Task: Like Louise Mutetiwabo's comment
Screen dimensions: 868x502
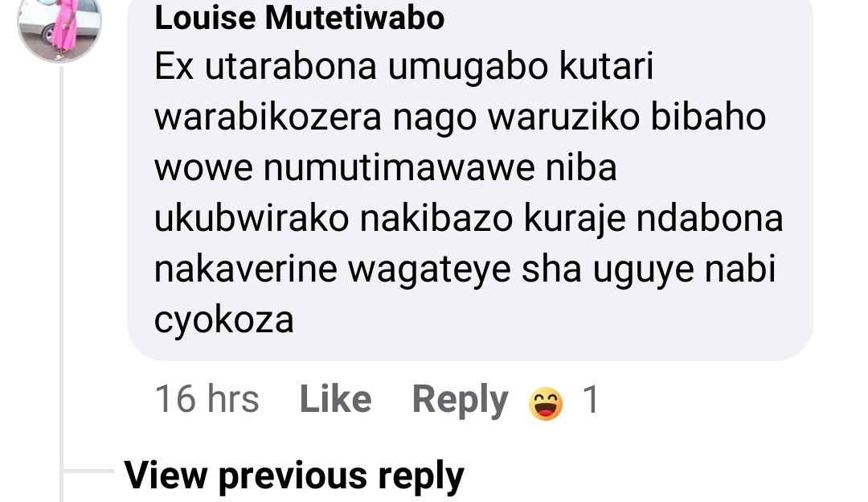Action: point(335,399)
